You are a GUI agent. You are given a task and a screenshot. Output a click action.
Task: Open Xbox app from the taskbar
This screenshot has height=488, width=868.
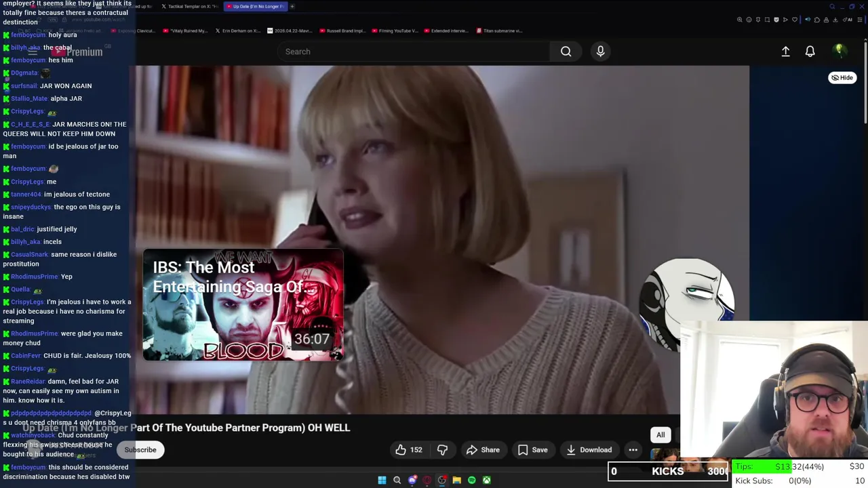tap(486, 480)
